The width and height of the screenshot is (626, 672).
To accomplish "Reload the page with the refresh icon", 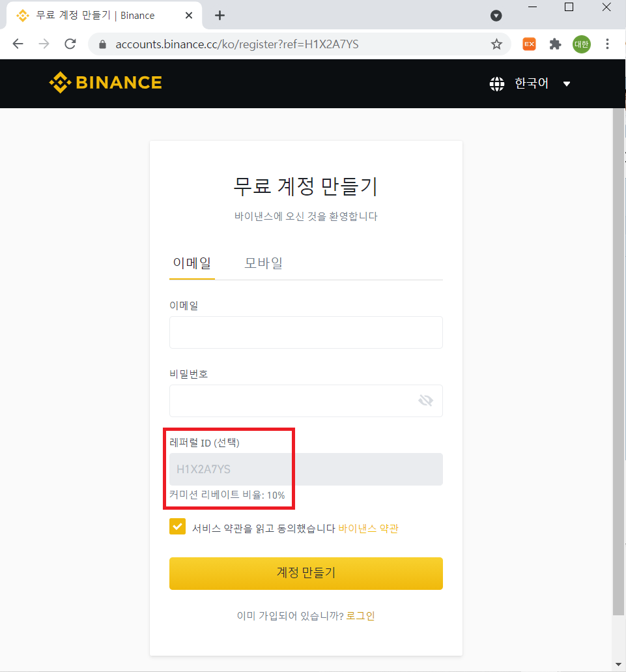I will [x=70, y=44].
